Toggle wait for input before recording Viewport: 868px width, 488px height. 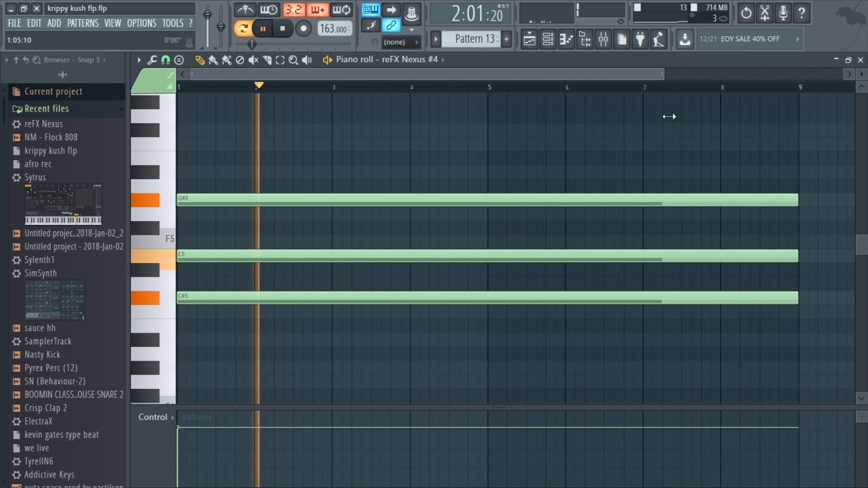269,9
